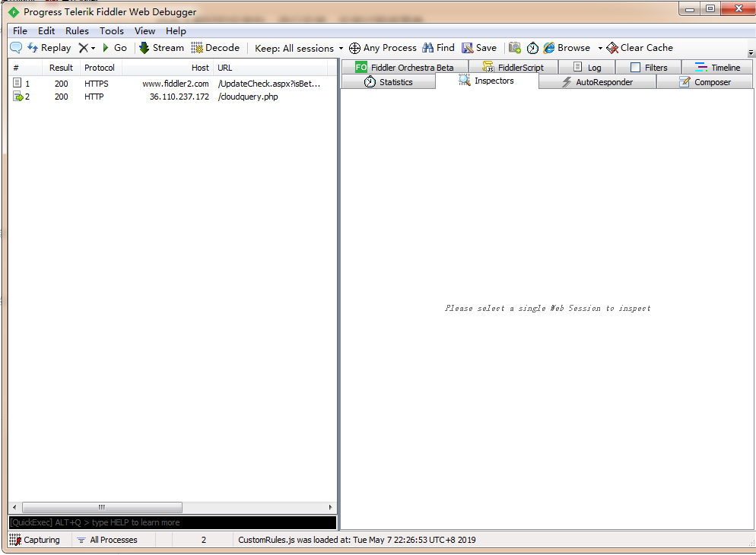The image size is (756, 555).
Task: Click the comment speech bubble icon
Action: coord(16,48)
